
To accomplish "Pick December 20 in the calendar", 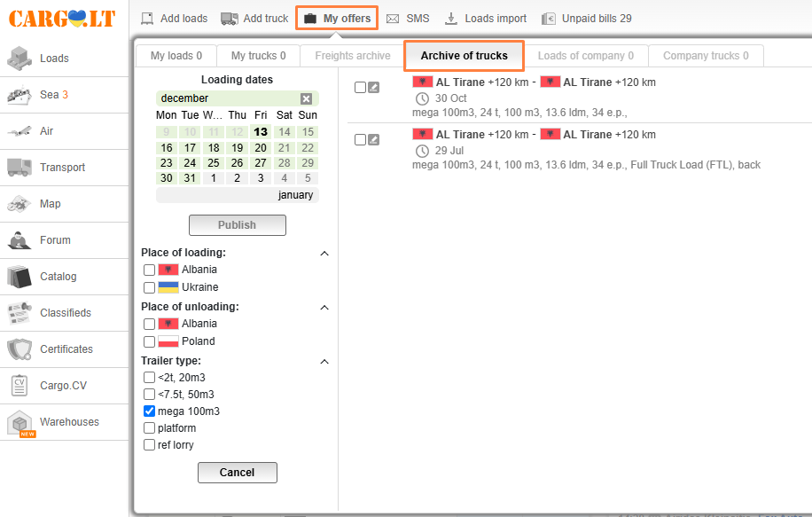I will (261, 148).
